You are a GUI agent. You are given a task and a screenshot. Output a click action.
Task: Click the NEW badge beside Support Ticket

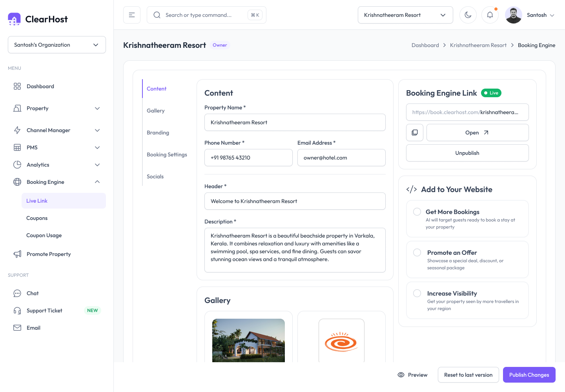(93, 310)
